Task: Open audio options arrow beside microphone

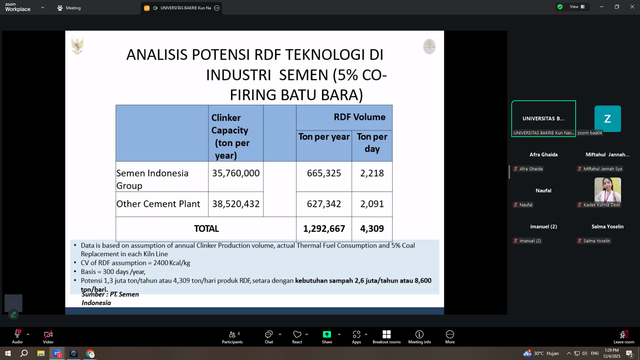Action: coord(28,334)
